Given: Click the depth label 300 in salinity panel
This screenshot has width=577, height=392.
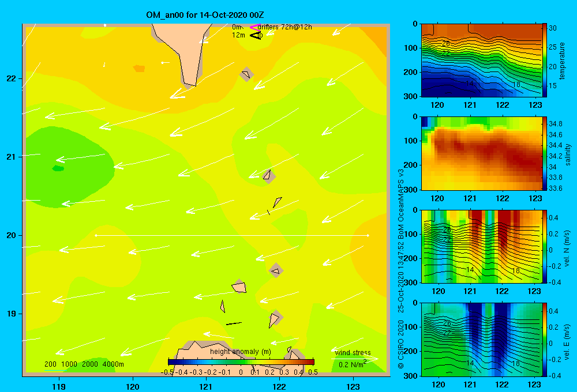Looking at the screenshot, I should [411, 190].
